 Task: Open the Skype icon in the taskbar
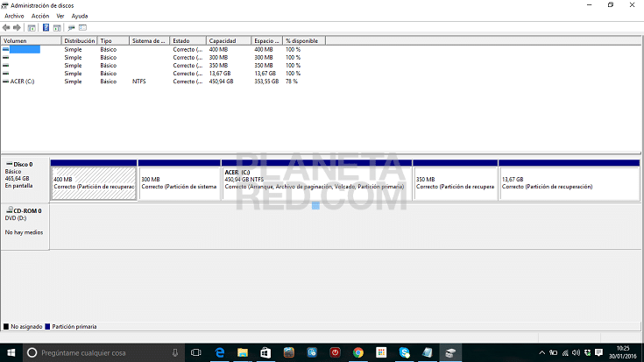pyautogui.click(x=404, y=352)
